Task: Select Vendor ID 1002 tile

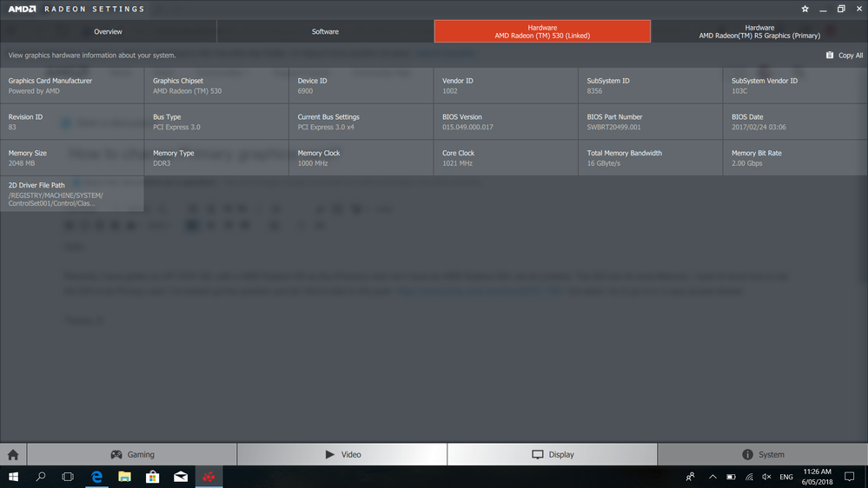Action: tap(506, 86)
